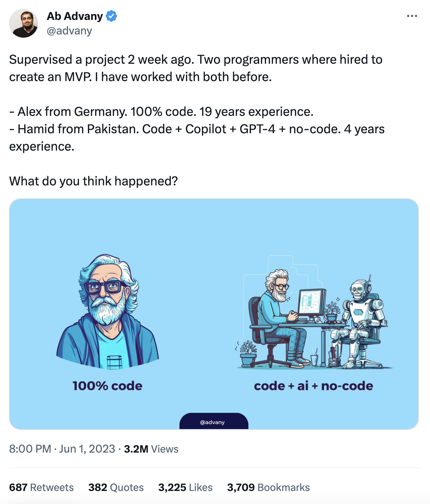Show the 3,225 Likes list
Image resolution: width=430 pixels, height=504 pixels.
pyautogui.click(x=185, y=487)
